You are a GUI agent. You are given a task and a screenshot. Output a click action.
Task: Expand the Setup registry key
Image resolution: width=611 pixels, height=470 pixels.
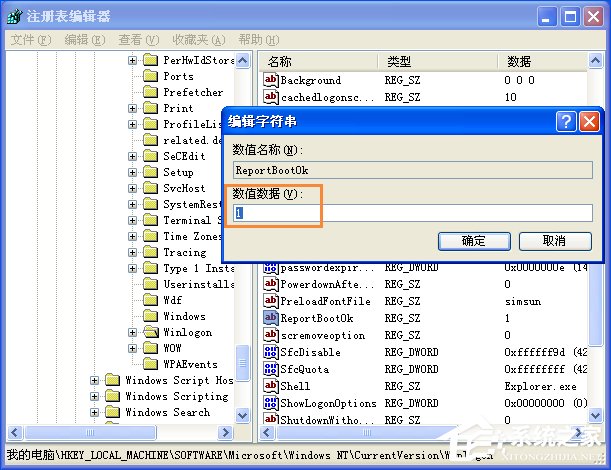click(x=132, y=172)
